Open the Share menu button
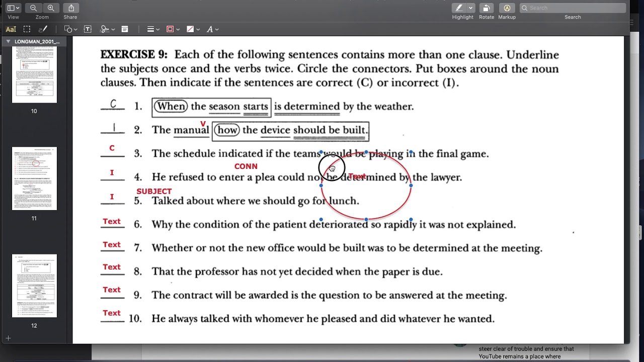This screenshot has height=362, width=644. click(71, 8)
